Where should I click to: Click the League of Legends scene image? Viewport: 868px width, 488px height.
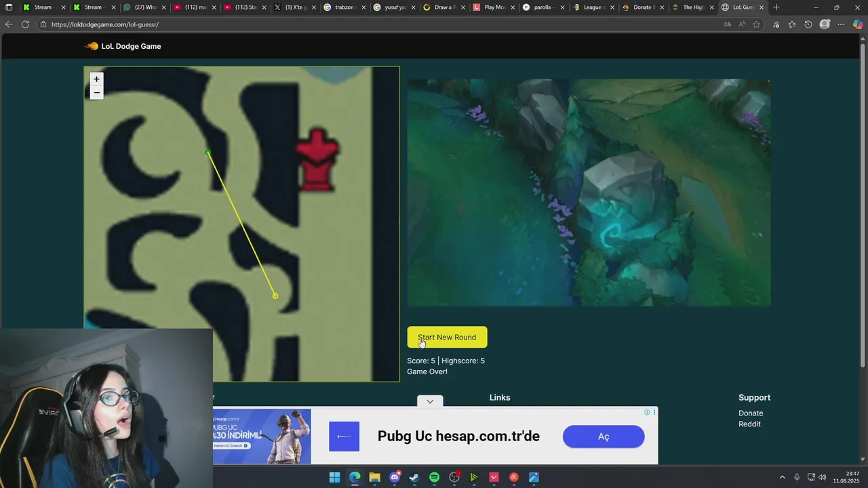[x=589, y=192]
